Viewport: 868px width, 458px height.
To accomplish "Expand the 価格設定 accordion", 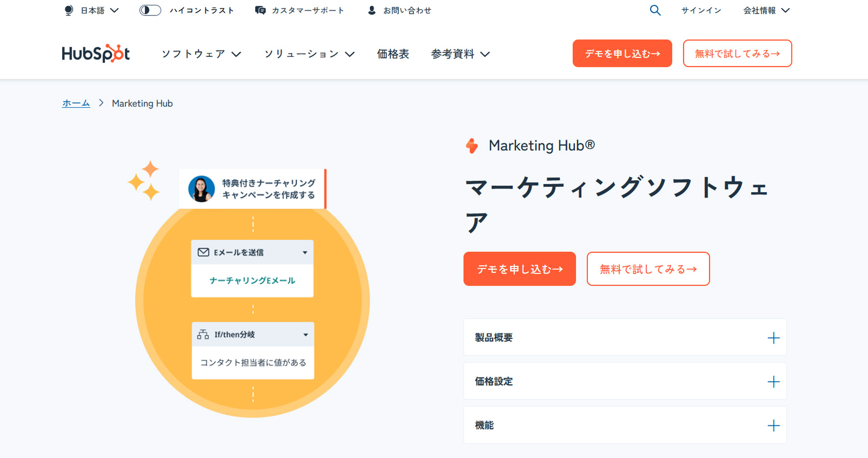I will click(x=625, y=381).
